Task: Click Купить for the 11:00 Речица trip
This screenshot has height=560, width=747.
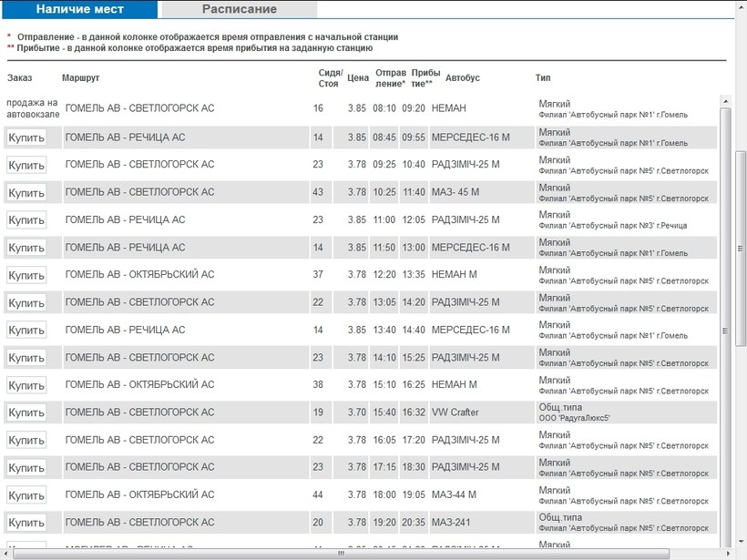Action: point(26,219)
